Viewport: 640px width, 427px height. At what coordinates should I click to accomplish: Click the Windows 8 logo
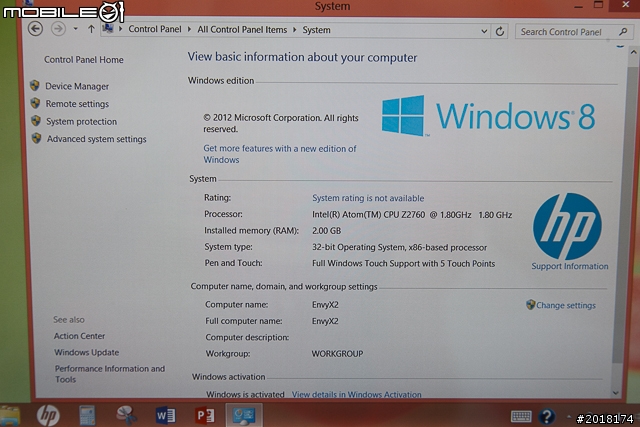[488, 116]
